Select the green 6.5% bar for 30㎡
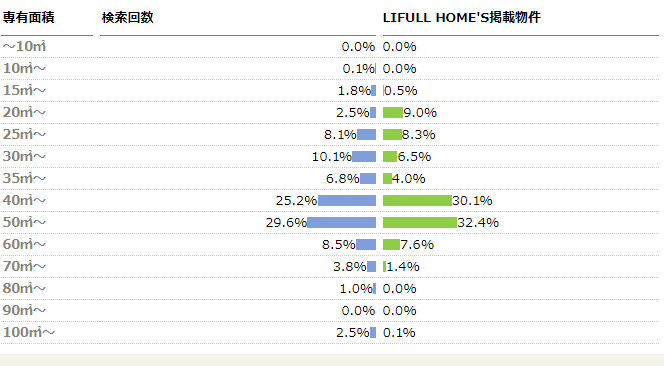Viewport: 664px width, 366px height. click(x=390, y=156)
